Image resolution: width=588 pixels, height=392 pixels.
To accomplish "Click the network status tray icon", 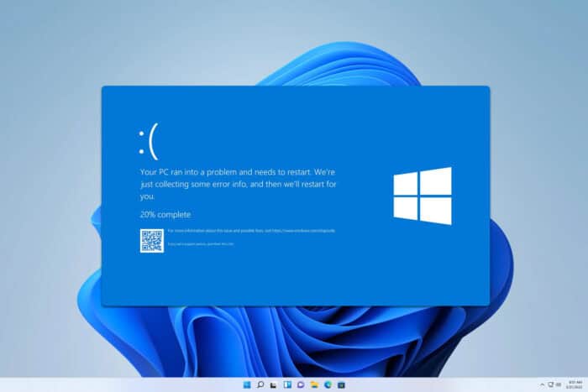I will tap(551, 385).
